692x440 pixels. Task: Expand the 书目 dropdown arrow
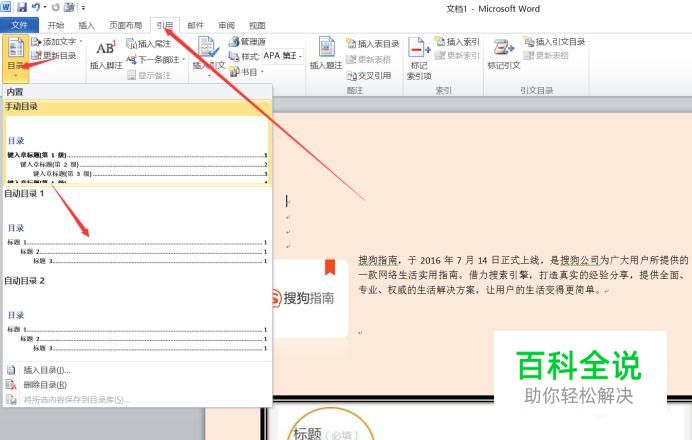[x=262, y=72]
